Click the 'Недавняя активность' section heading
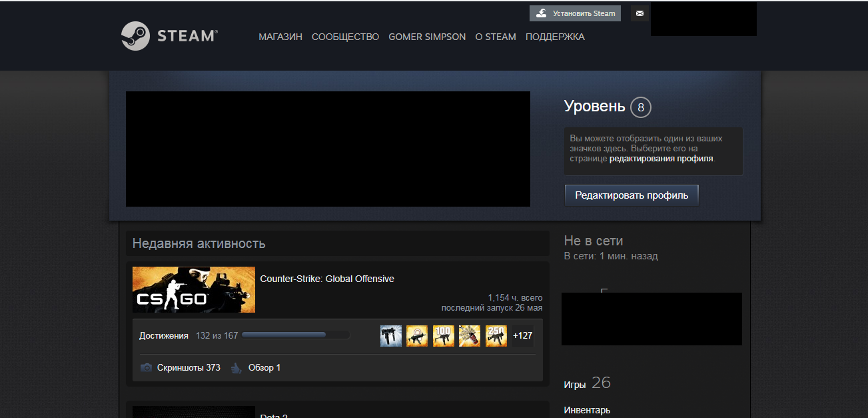 point(199,243)
